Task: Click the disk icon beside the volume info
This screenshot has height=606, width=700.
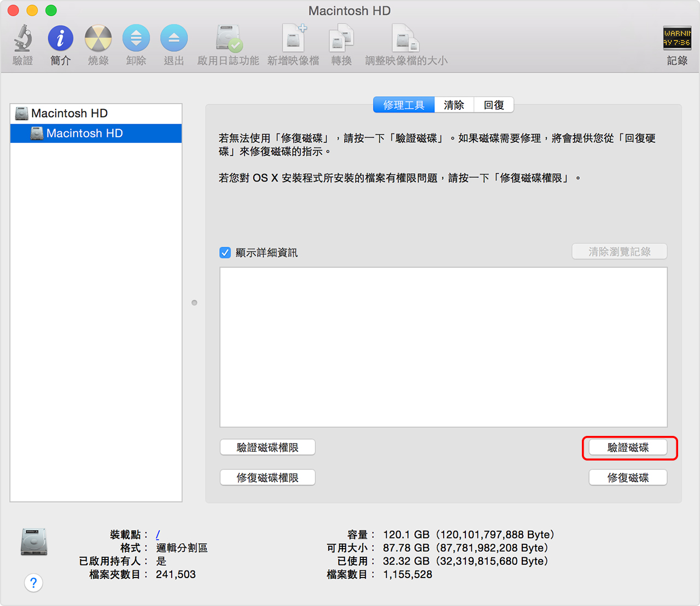Action: click(34, 541)
